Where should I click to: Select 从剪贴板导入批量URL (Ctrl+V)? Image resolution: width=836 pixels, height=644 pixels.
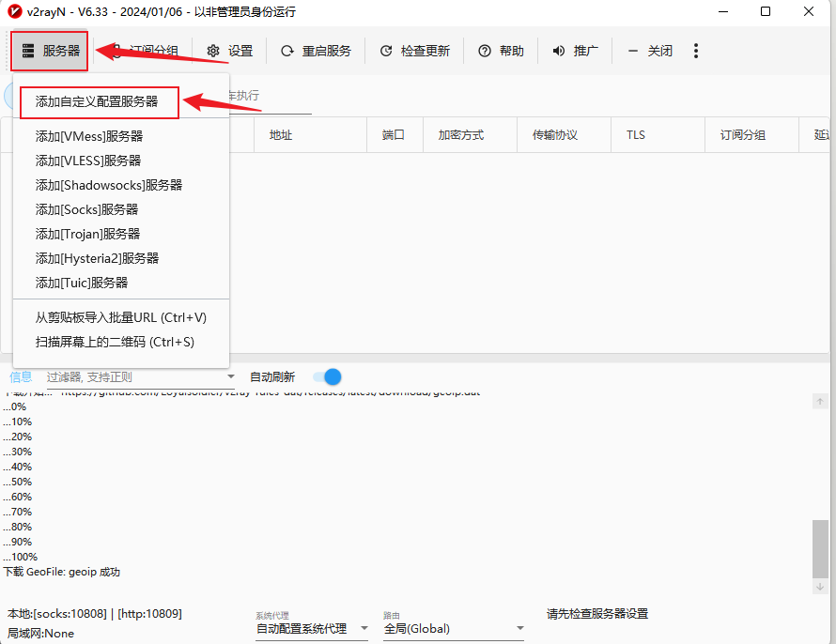pos(121,318)
